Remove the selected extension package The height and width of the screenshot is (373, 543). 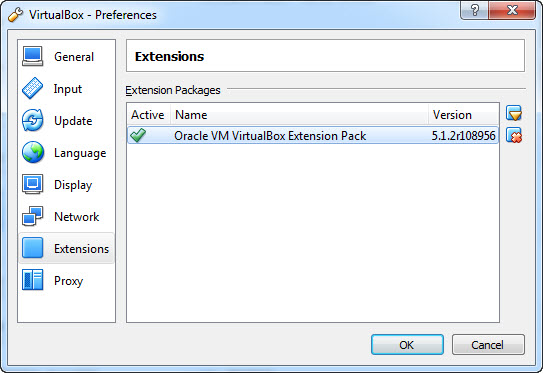pos(514,135)
